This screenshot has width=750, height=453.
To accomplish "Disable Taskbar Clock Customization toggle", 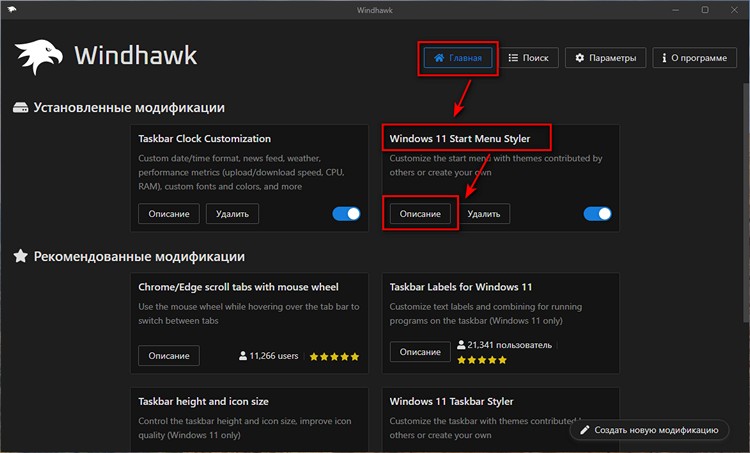I will (346, 213).
